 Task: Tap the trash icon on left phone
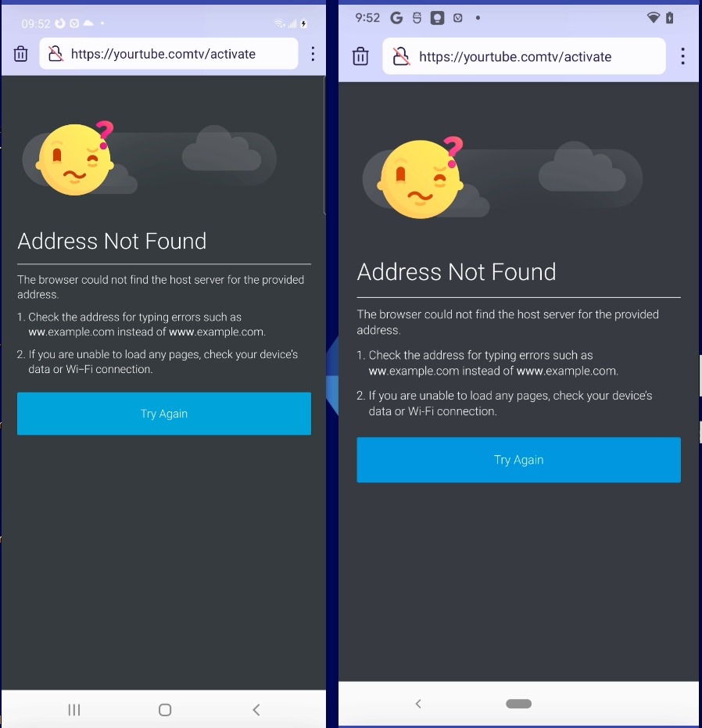[x=20, y=54]
